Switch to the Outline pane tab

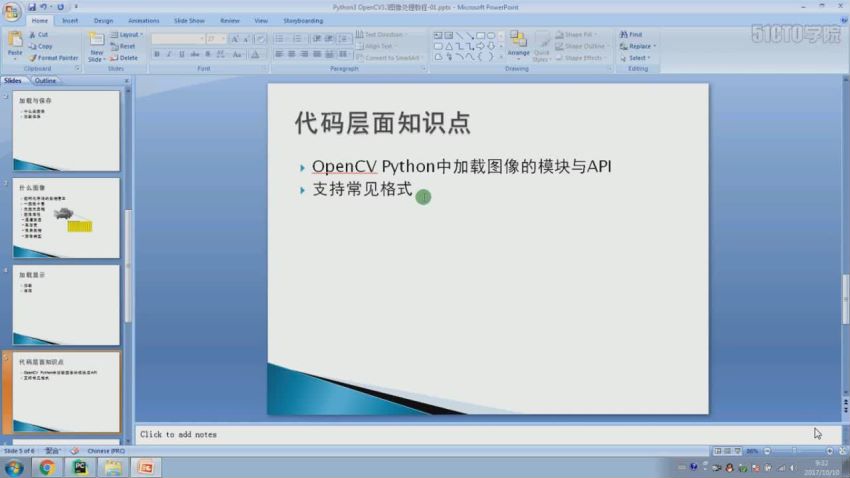[46, 81]
